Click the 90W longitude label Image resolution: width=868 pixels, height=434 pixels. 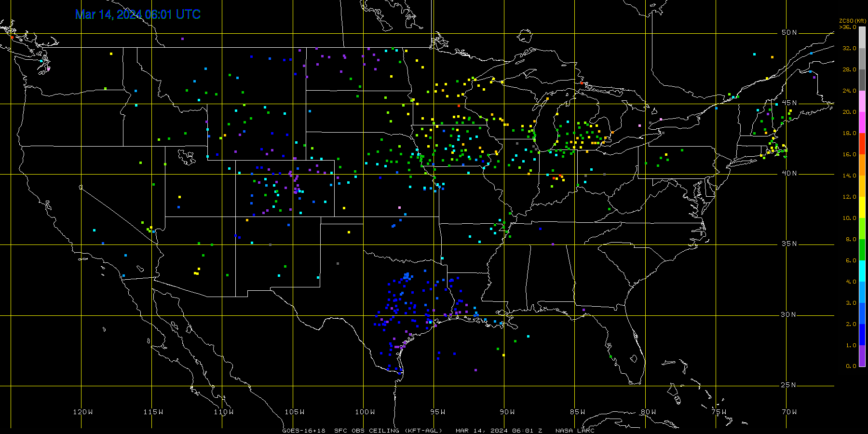pos(507,412)
